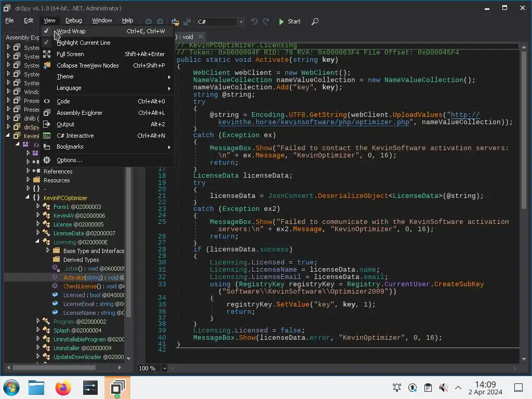Image resolution: width=532 pixels, height=399 pixels.
Task: Open the Debug menu
Action: click(74, 21)
